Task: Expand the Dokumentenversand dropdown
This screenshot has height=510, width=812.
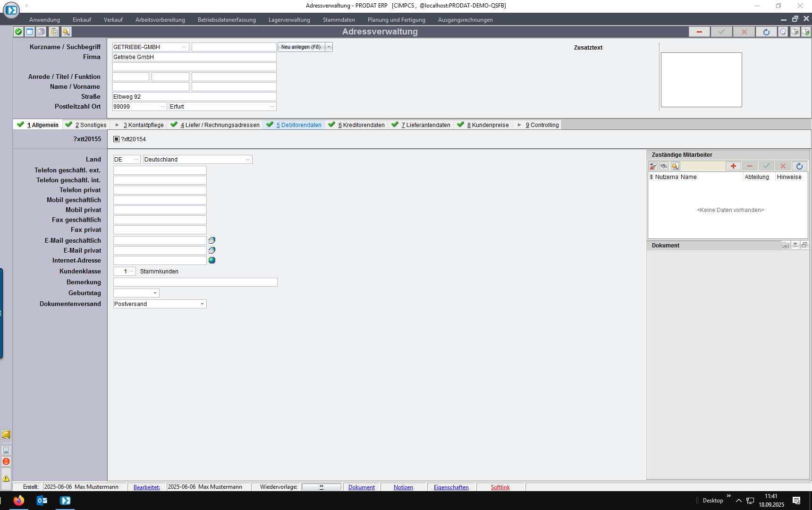Action: coord(202,304)
